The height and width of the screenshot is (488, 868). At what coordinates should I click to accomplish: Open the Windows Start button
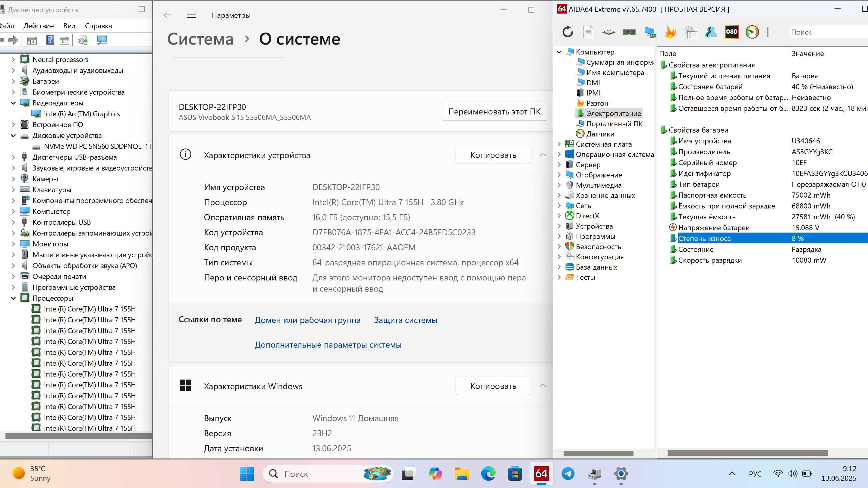[x=247, y=474]
